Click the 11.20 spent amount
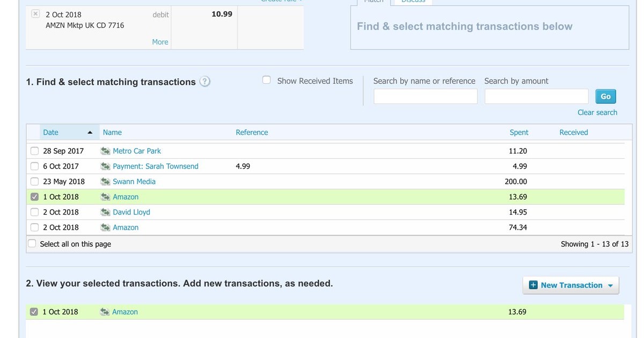The width and height of the screenshot is (644, 338). tap(518, 151)
